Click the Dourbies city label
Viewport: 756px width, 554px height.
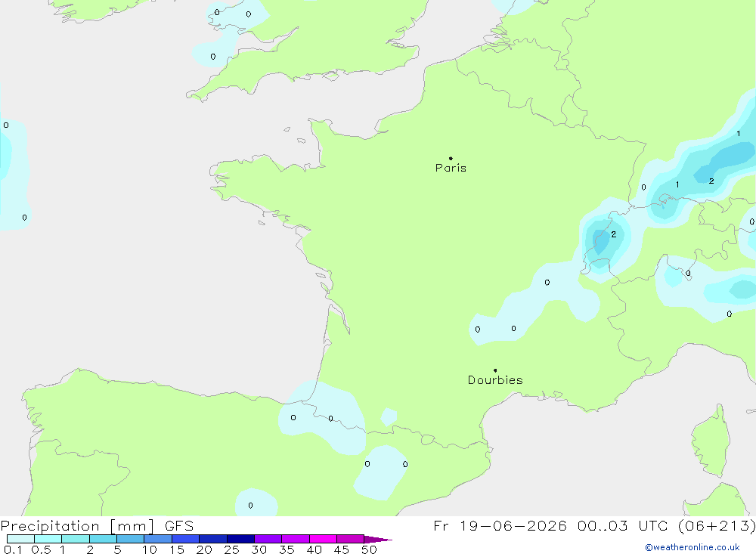495,380
